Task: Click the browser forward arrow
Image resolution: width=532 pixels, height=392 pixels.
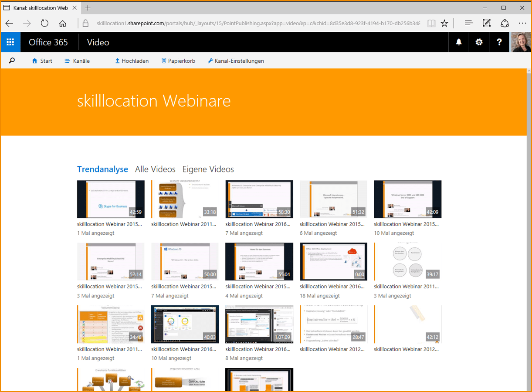Action: pos(27,24)
